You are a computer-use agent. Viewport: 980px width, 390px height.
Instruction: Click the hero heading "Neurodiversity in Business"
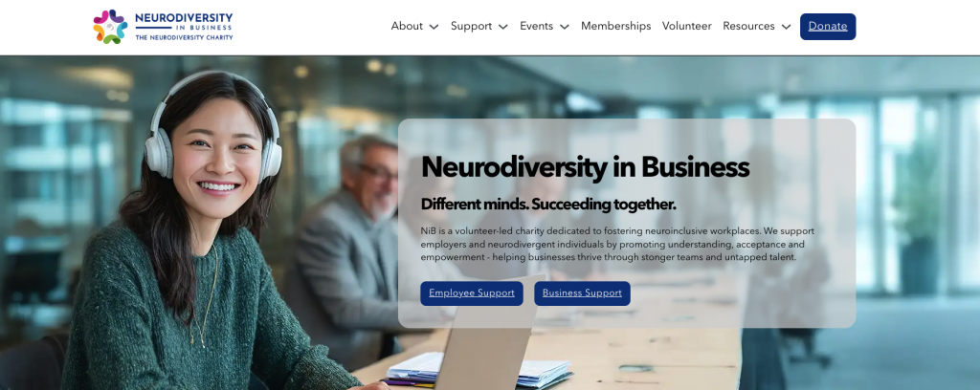(x=585, y=167)
